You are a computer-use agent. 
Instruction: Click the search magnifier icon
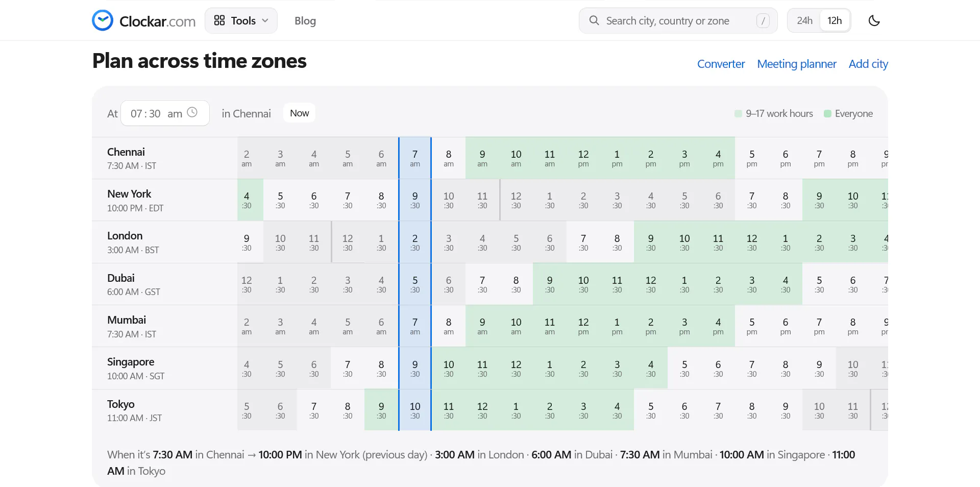click(x=594, y=20)
